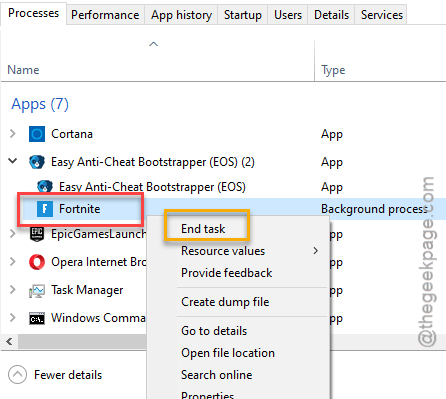The height and width of the screenshot is (399, 446).
Task: Sort by the Name column header
Action: [23, 70]
